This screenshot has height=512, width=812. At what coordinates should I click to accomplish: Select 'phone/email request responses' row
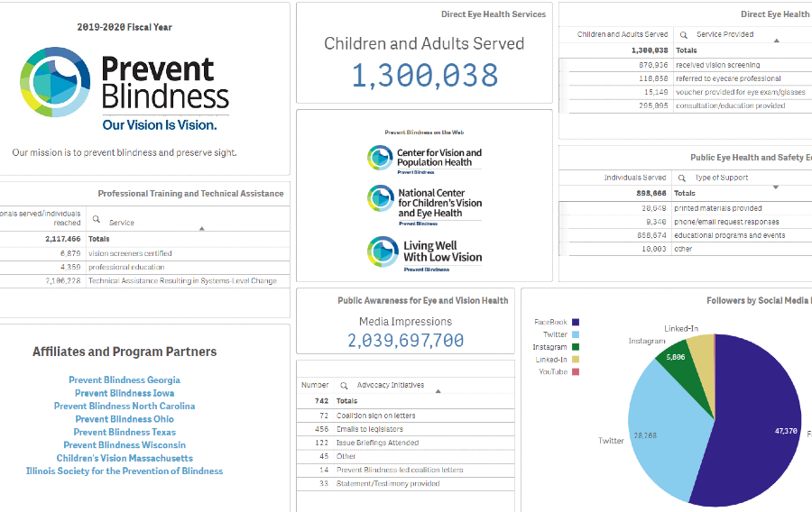[x=686, y=222]
